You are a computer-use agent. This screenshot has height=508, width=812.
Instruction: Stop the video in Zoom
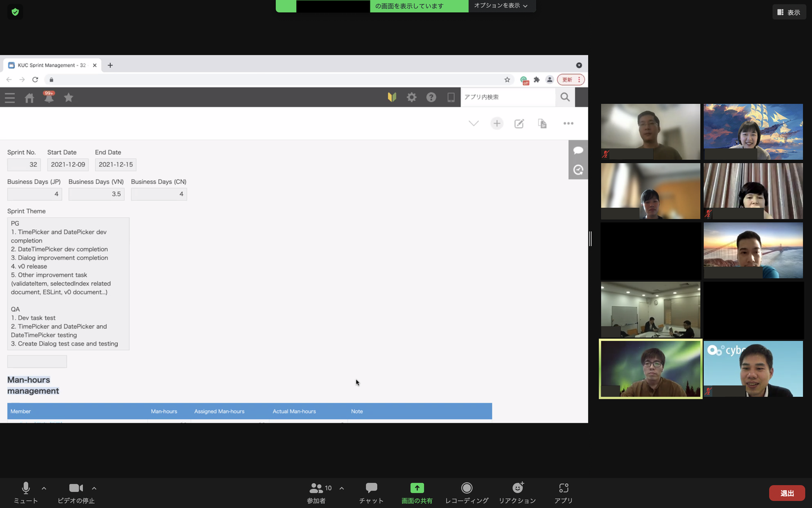(x=76, y=493)
